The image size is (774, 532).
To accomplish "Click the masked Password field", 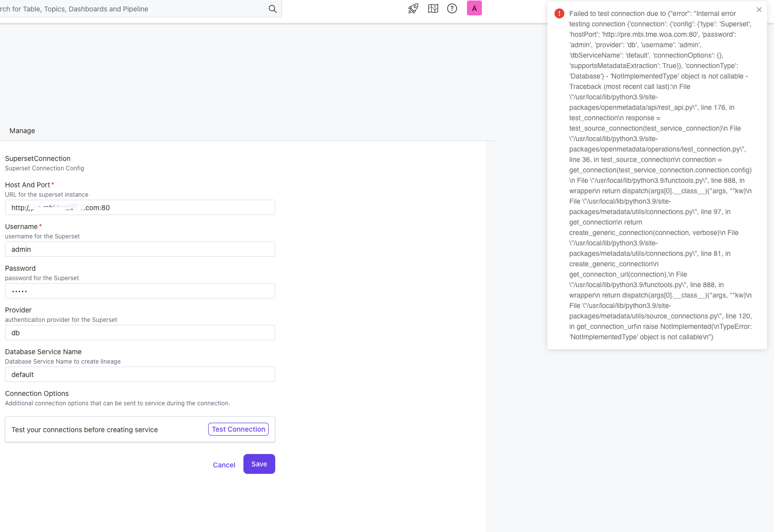I will (140, 291).
